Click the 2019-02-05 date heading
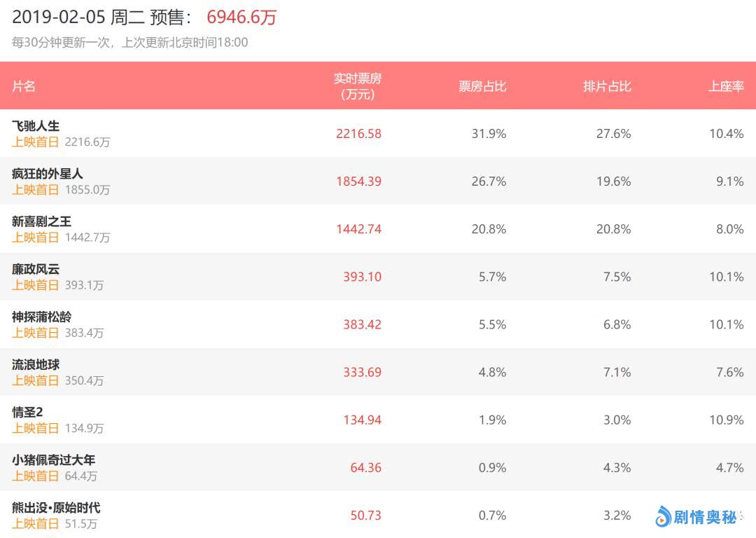The width and height of the screenshot is (756, 538). 59,18
